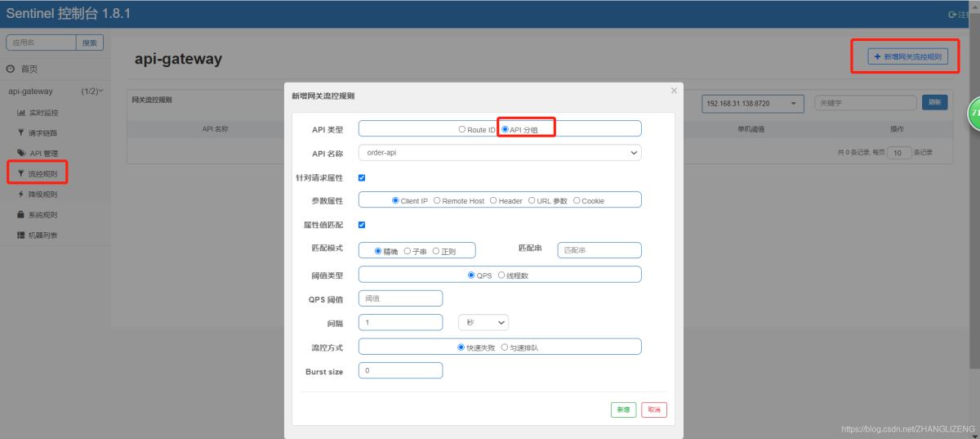
Task: Click the 关键字 search field
Action: click(866, 103)
